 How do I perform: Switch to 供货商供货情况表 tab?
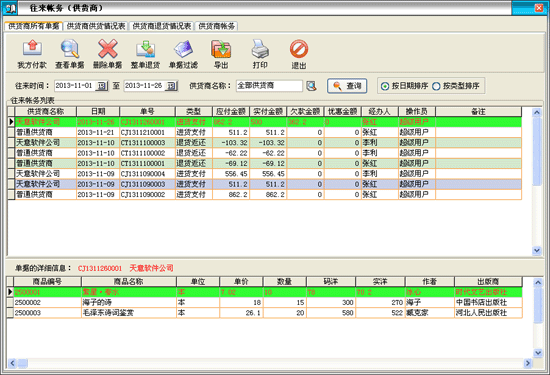click(96, 26)
